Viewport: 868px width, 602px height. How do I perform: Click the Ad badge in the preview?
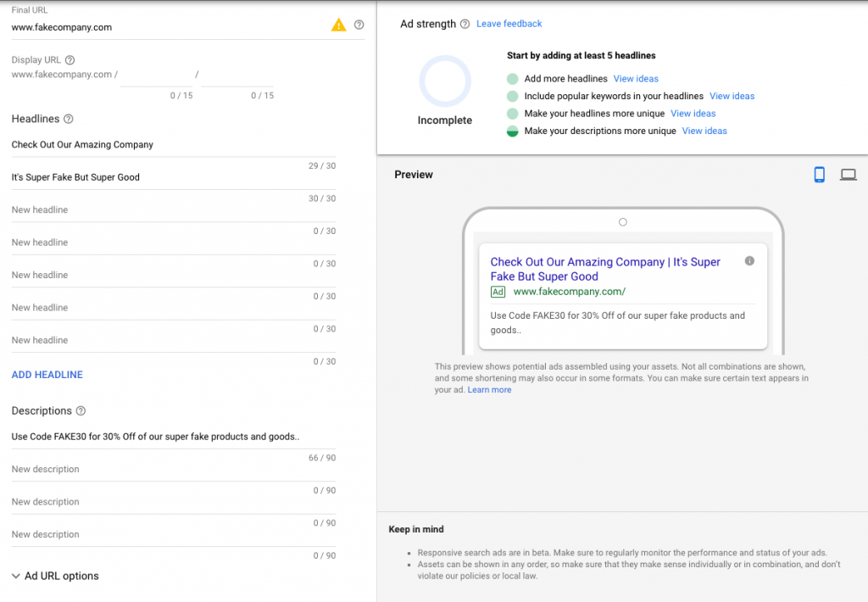tap(498, 292)
